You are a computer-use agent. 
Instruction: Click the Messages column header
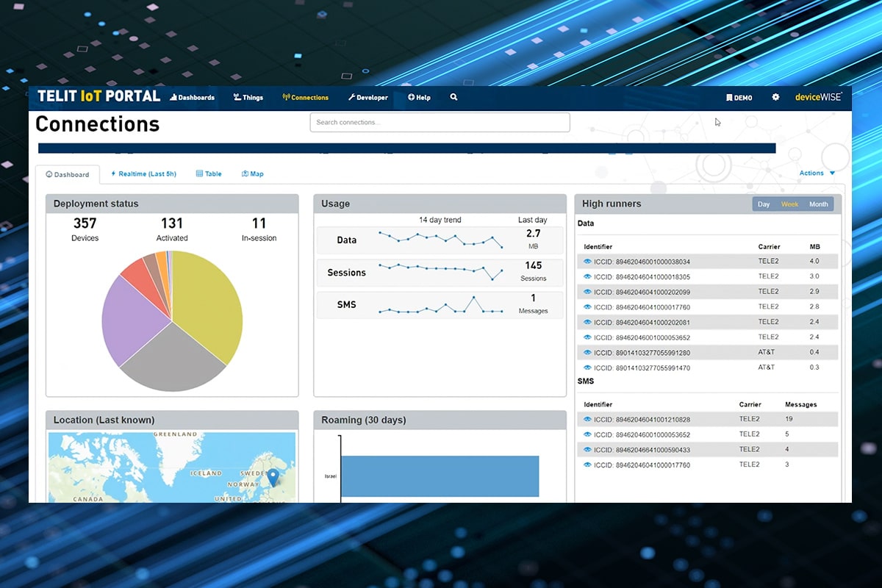click(x=800, y=404)
